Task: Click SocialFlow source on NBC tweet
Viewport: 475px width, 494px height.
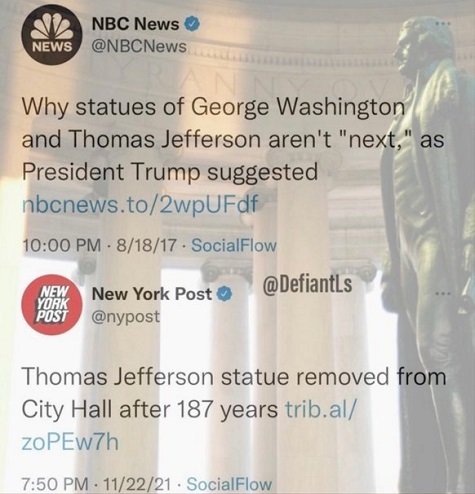Action: 234,246
